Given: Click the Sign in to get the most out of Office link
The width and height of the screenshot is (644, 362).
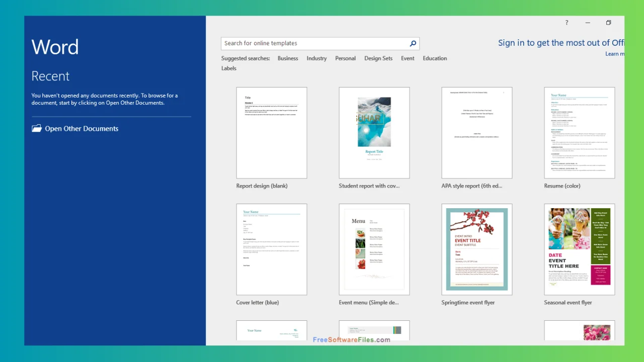Looking at the screenshot, I should 561,43.
